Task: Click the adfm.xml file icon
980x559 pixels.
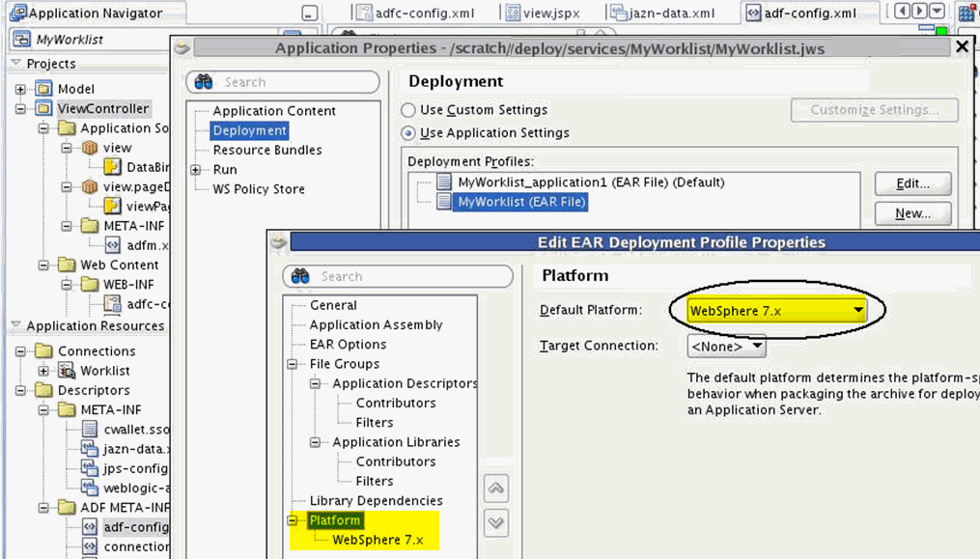Action: coord(113,245)
